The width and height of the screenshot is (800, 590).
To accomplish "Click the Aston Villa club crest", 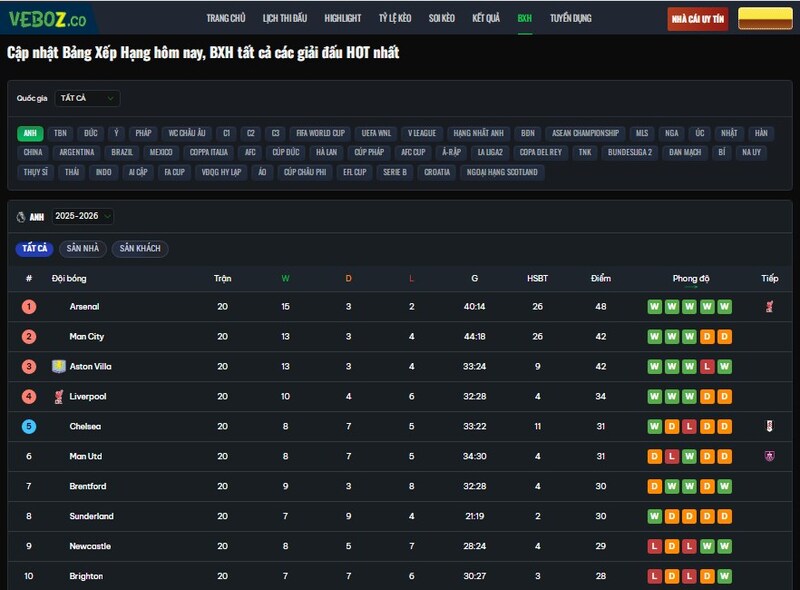I will point(58,367).
